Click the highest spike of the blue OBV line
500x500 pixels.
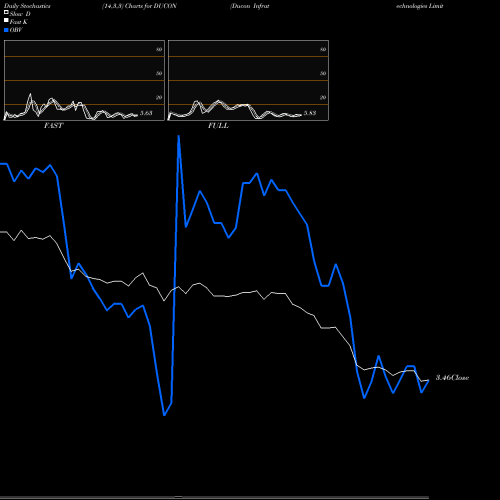(x=179, y=136)
